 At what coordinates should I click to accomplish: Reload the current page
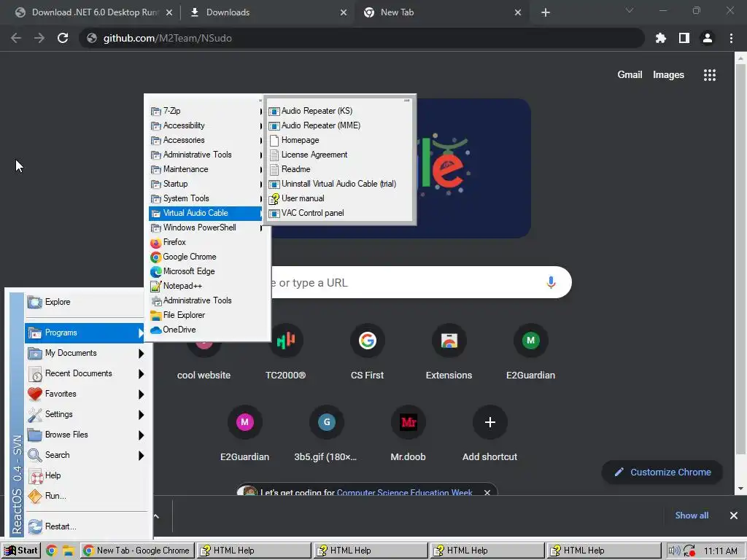(63, 38)
